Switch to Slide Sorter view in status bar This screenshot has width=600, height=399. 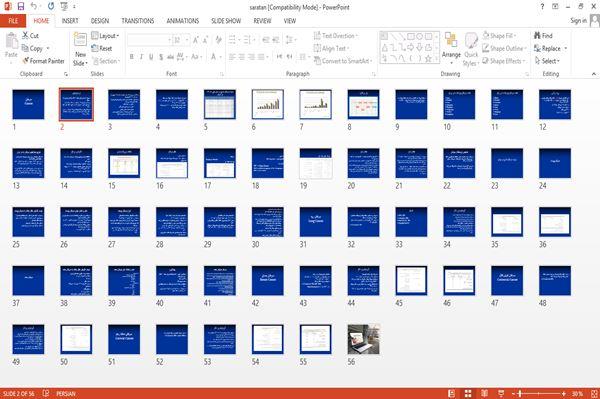pyautogui.click(x=468, y=394)
